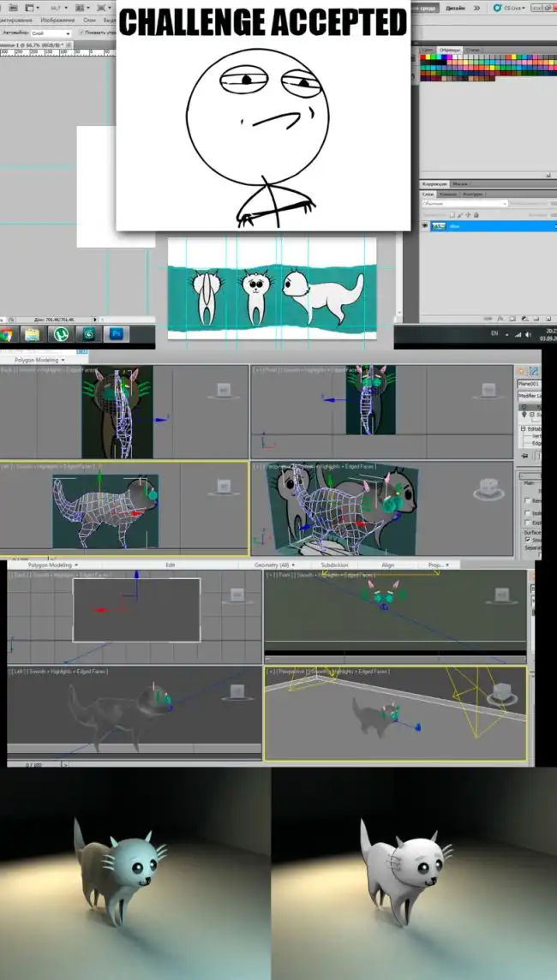This screenshot has width=557, height=980.
Task: Hide the layer using its eye icon
Action: (x=425, y=226)
